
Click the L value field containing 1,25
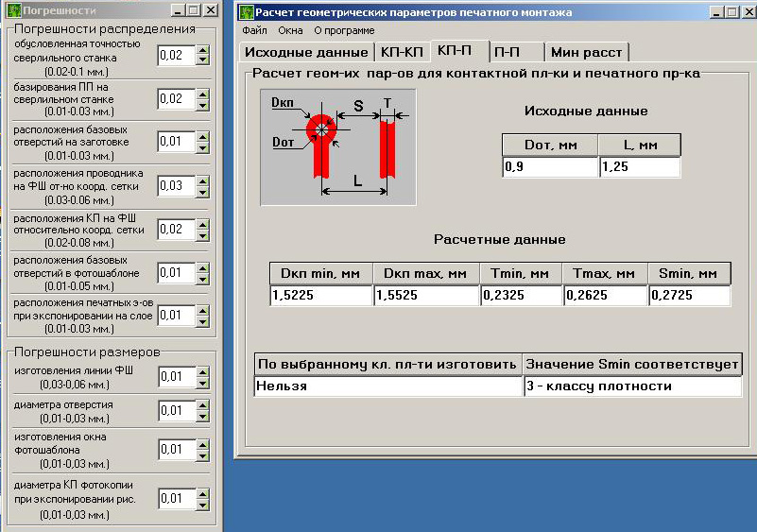[x=639, y=167]
